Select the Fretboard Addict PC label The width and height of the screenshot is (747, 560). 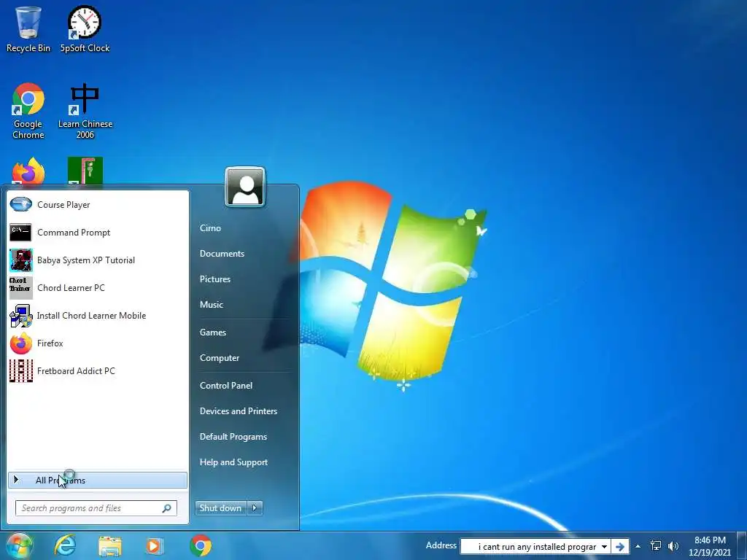[76, 371]
